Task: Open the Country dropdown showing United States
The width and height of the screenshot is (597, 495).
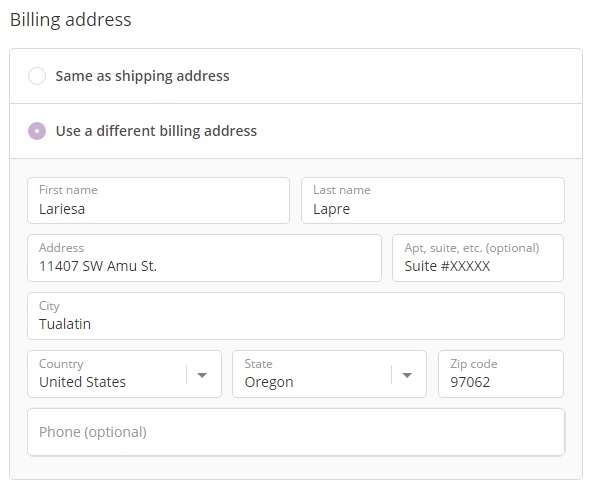Action: pyautogui.click(x=125, y=374)
